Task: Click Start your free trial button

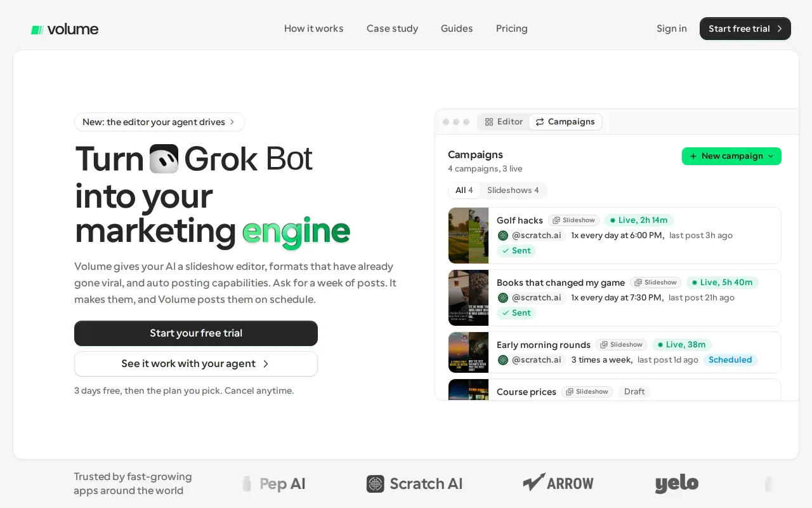Action: (x=196, y=333)
